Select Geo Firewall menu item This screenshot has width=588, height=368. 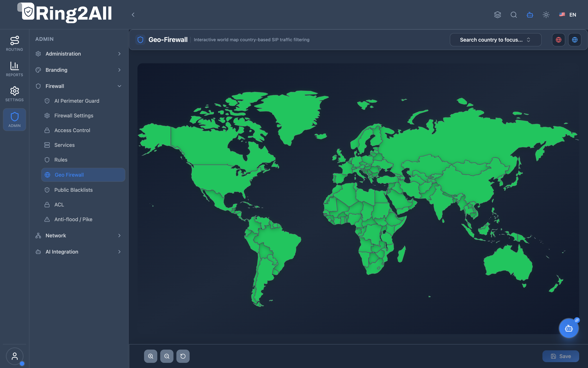[x=83, y=175]
